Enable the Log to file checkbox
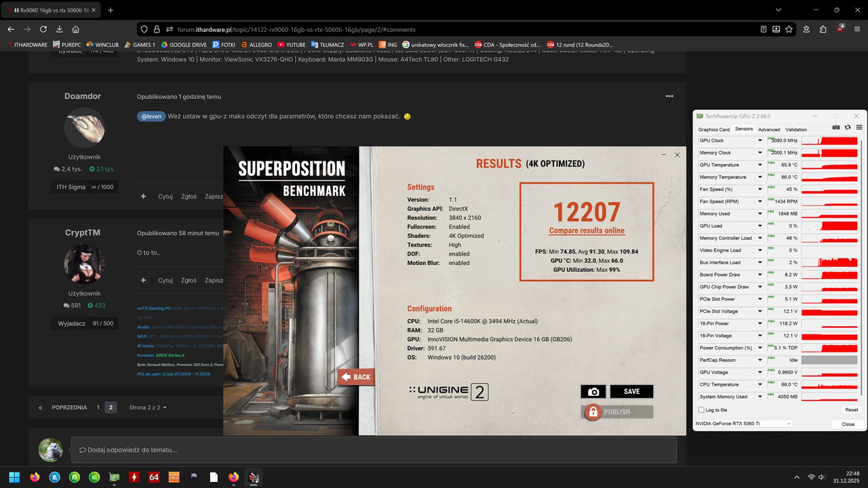The width and height of the screenshot is (868, 488). tap(701, 410)
